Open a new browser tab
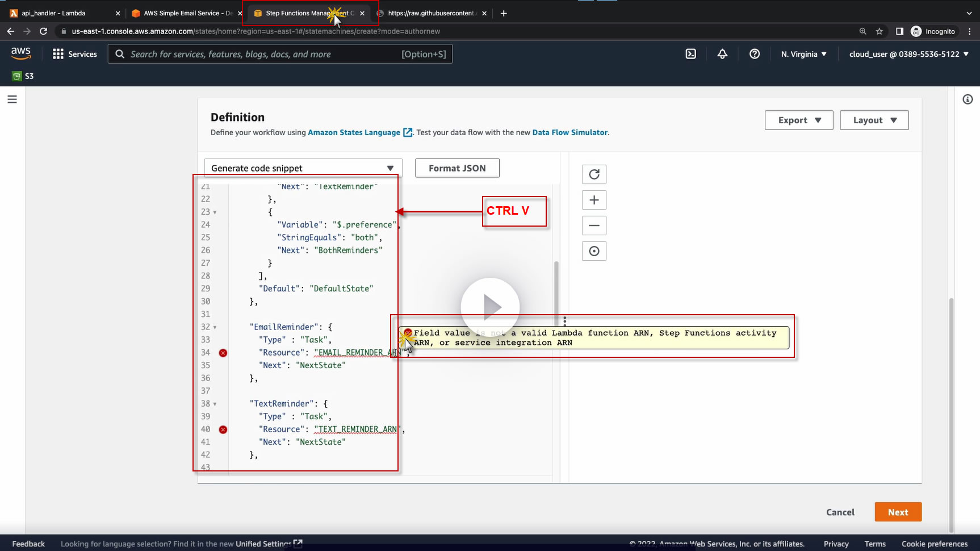The width and height of the screenshot is (980, 551). tap(504, 13)
